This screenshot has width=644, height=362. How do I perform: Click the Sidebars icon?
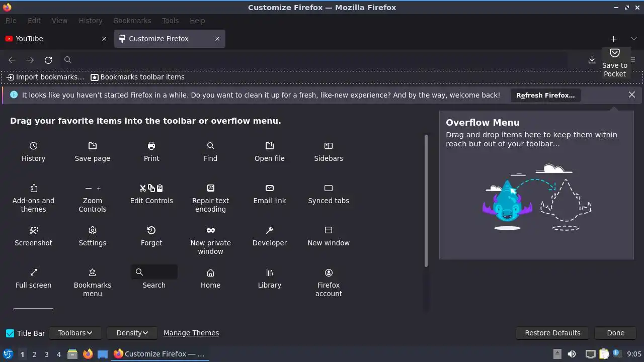point(329,146)
